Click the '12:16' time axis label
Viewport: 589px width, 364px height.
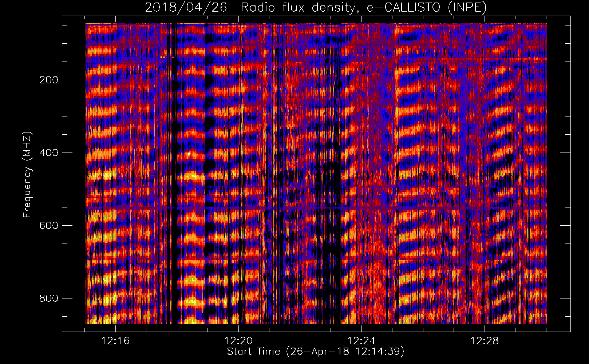click(115, 341)
